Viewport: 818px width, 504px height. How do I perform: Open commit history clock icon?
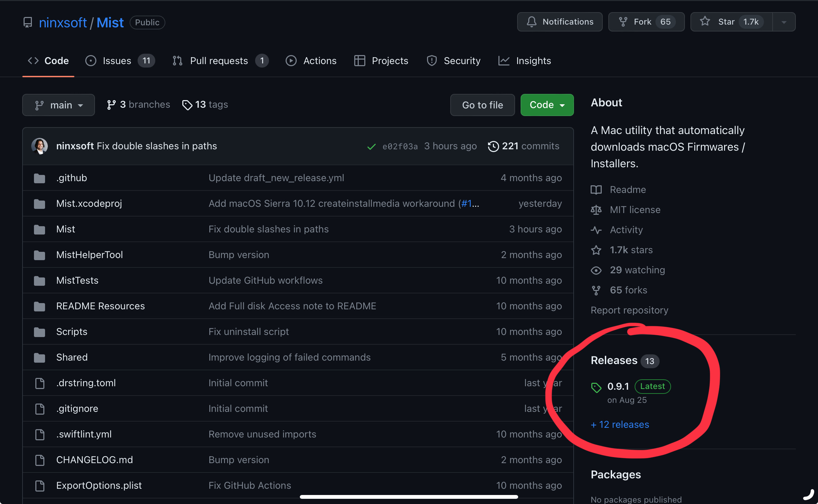pos(493,146)
